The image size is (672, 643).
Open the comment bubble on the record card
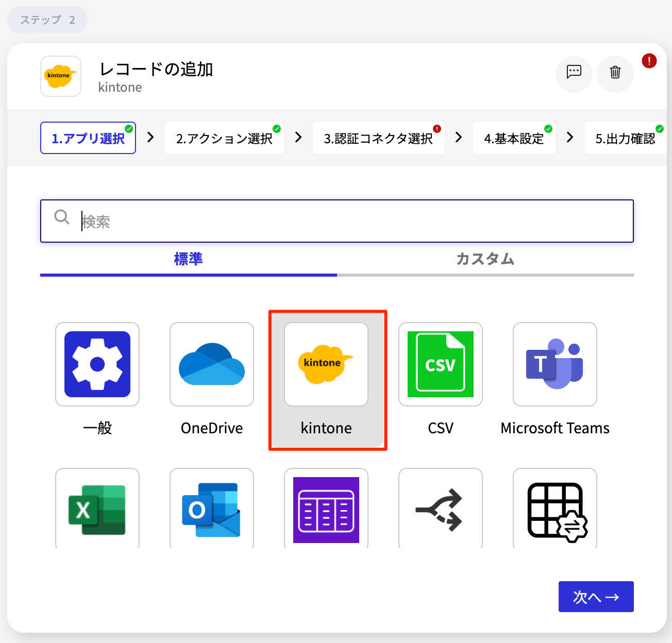click(x=574, y=74)
